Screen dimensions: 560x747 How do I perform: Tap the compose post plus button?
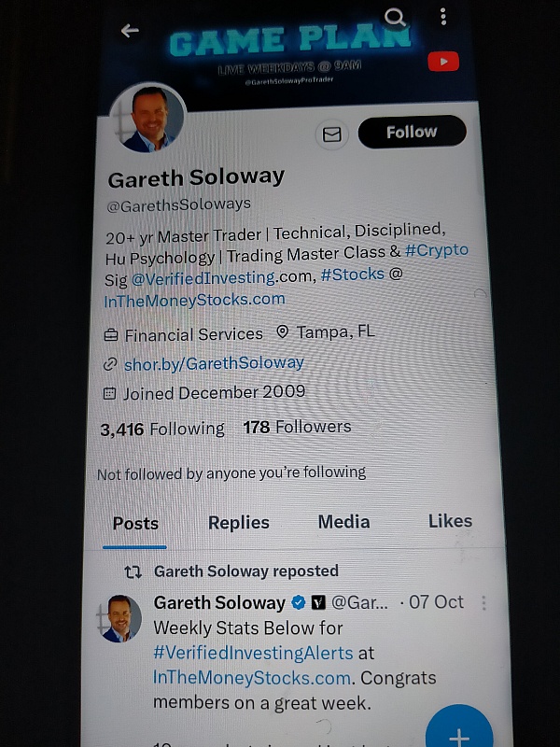[x=459, y=729]
